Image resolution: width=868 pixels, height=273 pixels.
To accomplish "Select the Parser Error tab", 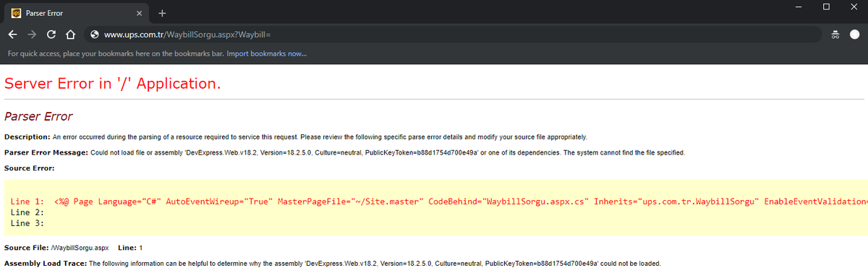I will [x=76, y=13].
